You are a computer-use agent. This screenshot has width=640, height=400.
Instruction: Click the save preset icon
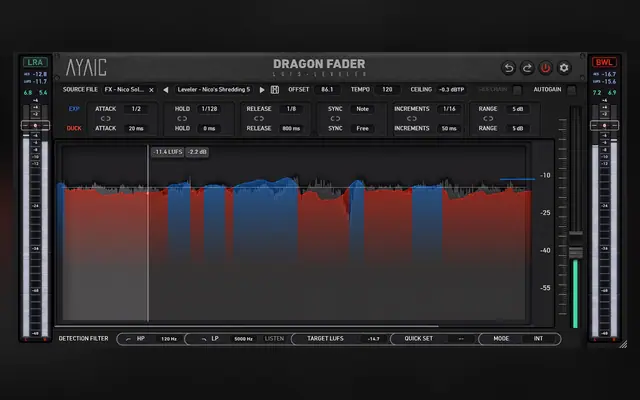point(275,90)
